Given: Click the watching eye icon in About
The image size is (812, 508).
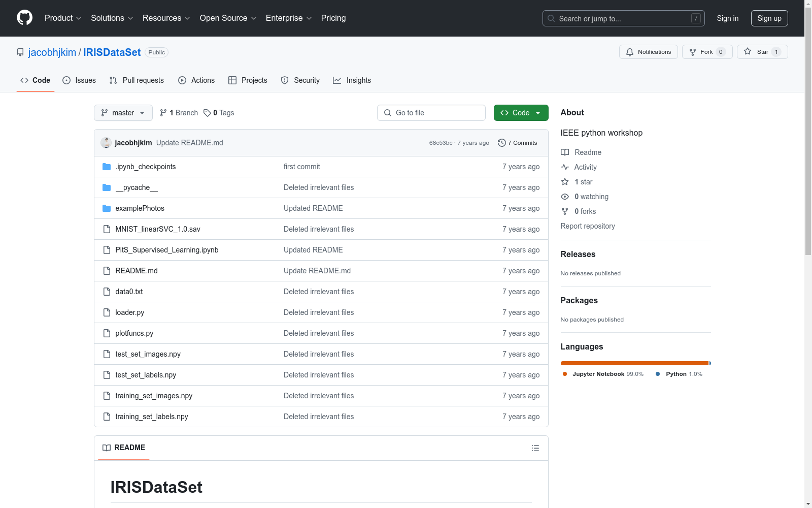Looking at the screenshot, I should (565, 197).
